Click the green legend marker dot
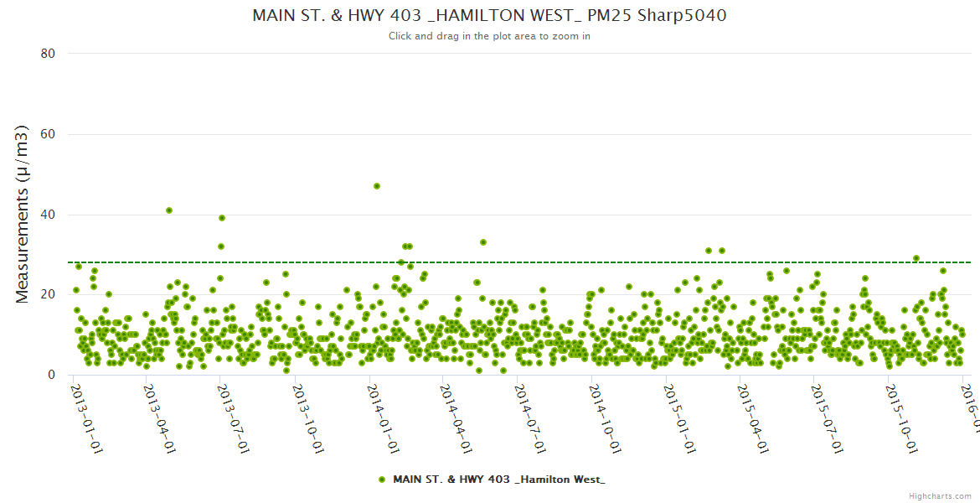Viewport: 980px width, 503px height. pyautogui.click(x=382, y=480)
